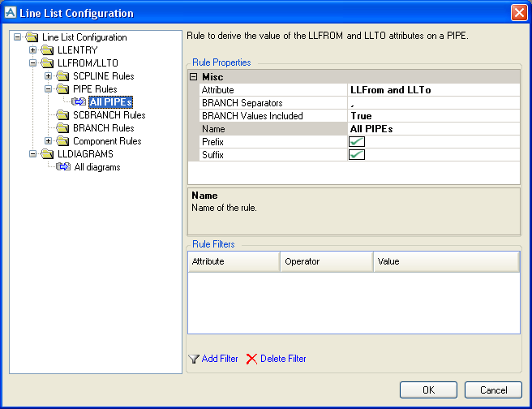Viewport: 532px width, 409px height.
Task: Toggle the Suffix checkbox
Action: 357,155
